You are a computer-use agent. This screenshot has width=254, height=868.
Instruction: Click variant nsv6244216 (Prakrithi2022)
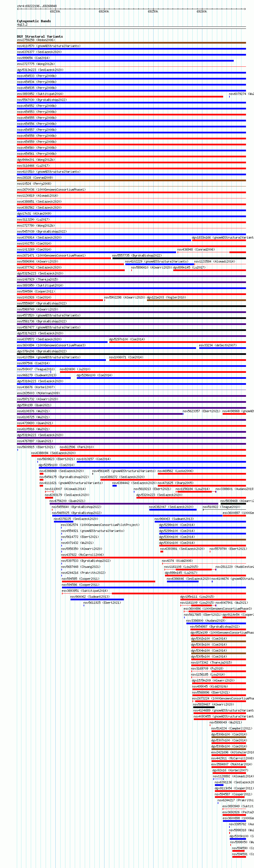coord(83,573)
